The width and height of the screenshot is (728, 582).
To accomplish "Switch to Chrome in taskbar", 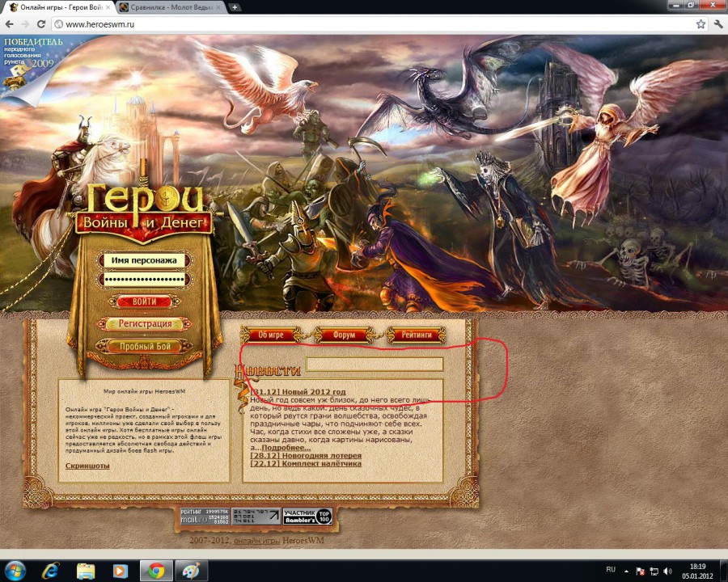I will [x=156, y=571].
